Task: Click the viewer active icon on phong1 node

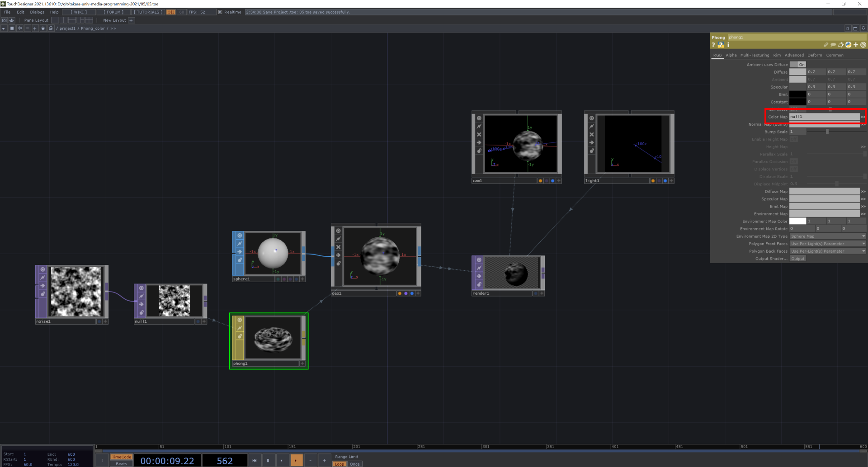Action: [x=240, y=320]
